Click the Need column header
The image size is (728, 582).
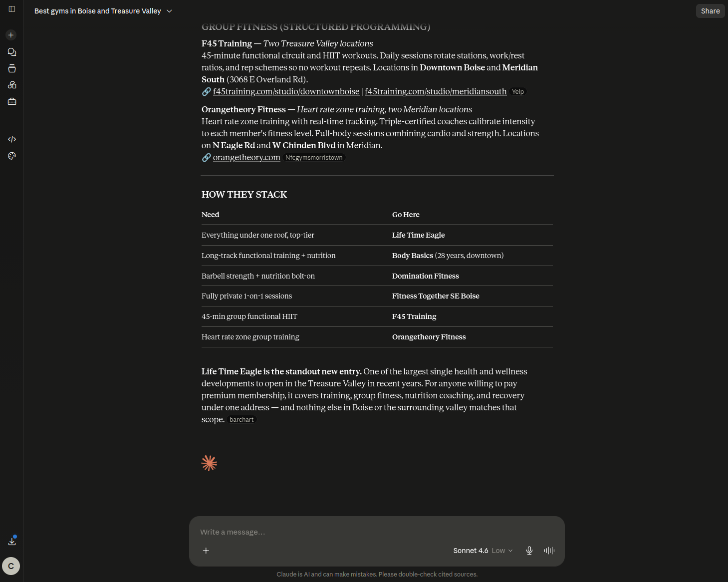point(210,215)
